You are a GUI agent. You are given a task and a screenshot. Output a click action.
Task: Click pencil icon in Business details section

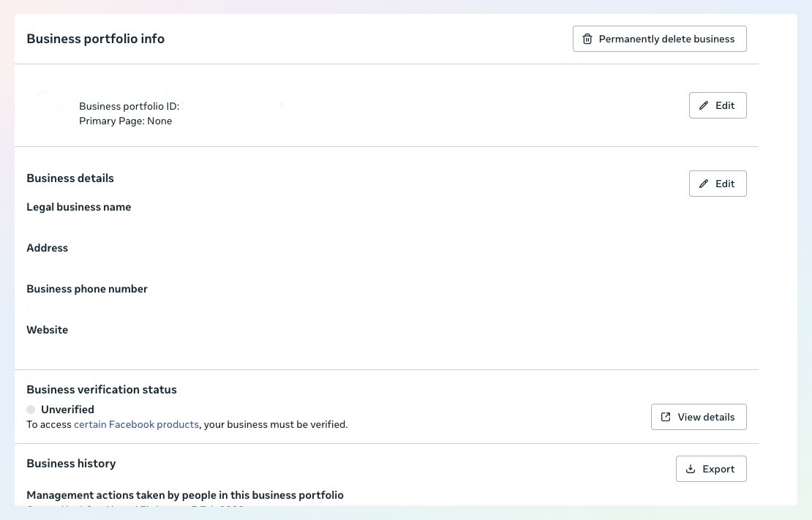point(704,184)
